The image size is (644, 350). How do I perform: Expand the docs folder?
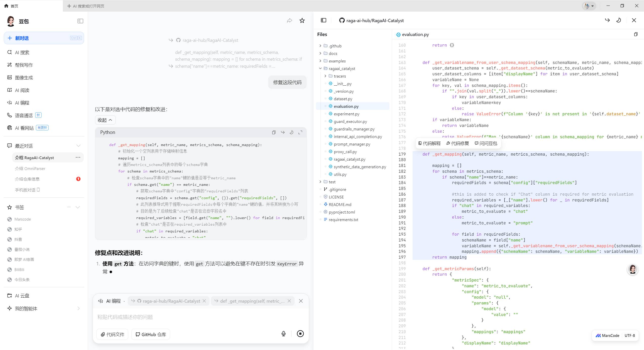(x=320, y=53)
